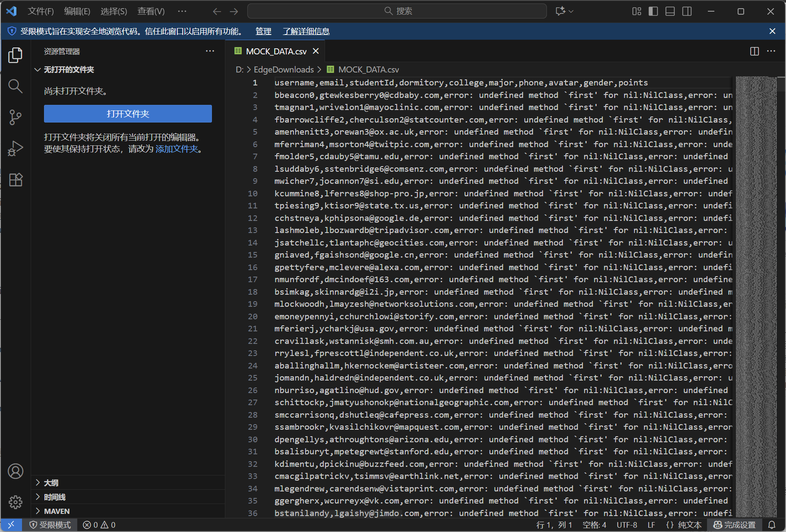This screenshot has width=786, height=532.
Task: Click the 打开文件夹 button
Action: [x=128, y=114]
